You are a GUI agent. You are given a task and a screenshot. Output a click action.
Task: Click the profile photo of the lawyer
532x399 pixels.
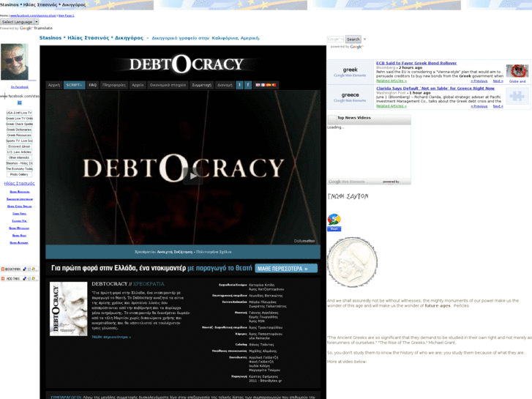[14, 61]
